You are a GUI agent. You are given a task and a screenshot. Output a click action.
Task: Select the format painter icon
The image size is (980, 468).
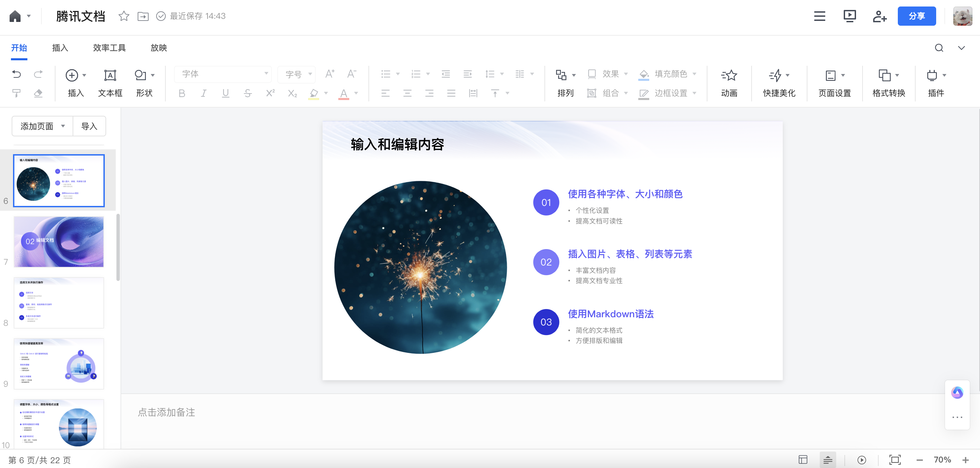16,93
